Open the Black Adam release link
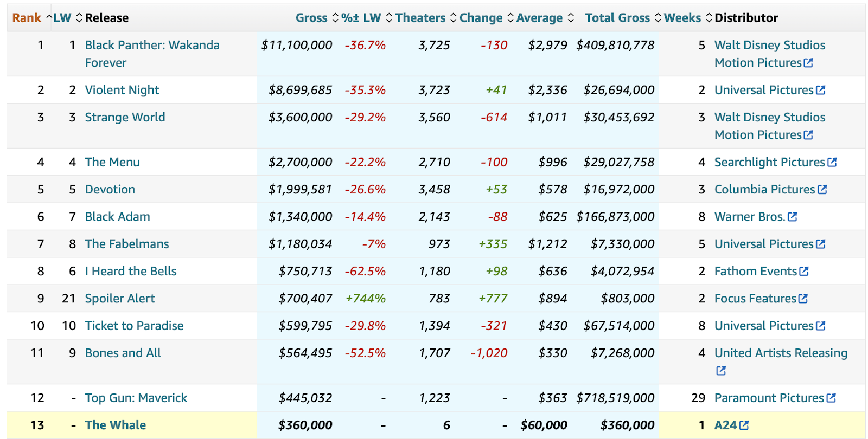The image size is (868, 439). [x=118, y=217]
